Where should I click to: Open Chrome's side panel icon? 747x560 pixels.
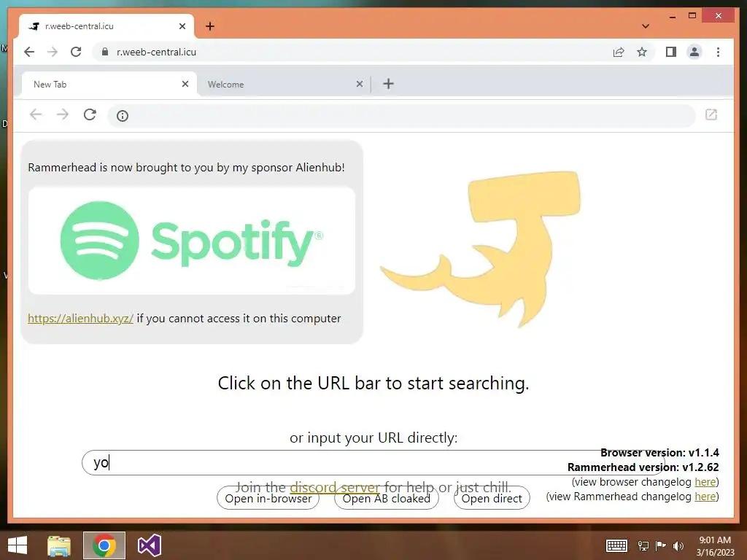tap(671, 52)
